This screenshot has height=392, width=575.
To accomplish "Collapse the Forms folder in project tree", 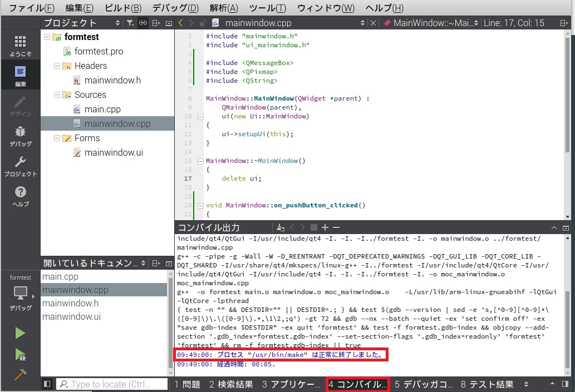I will (56, 138).
